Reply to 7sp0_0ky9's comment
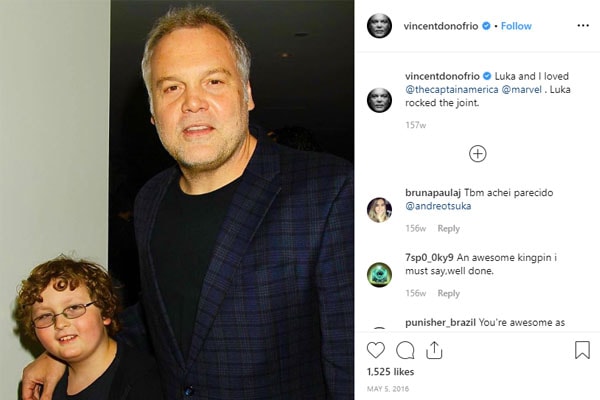This screenshot has width=600, height=400. 448,294
